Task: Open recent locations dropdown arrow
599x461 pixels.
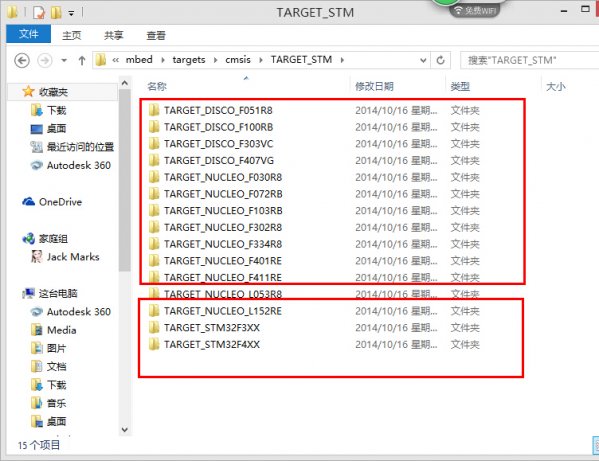Action: coord(64,60)
